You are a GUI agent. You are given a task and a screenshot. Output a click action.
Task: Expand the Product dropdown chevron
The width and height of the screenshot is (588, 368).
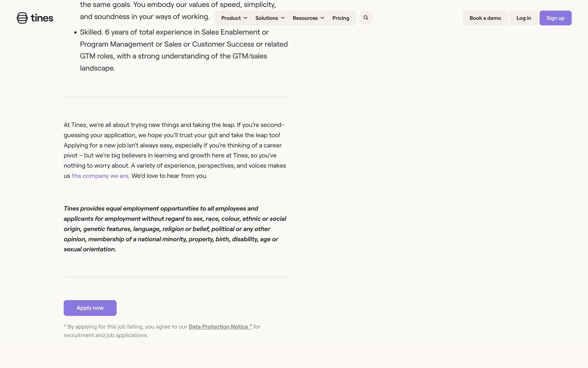(245, 18)
